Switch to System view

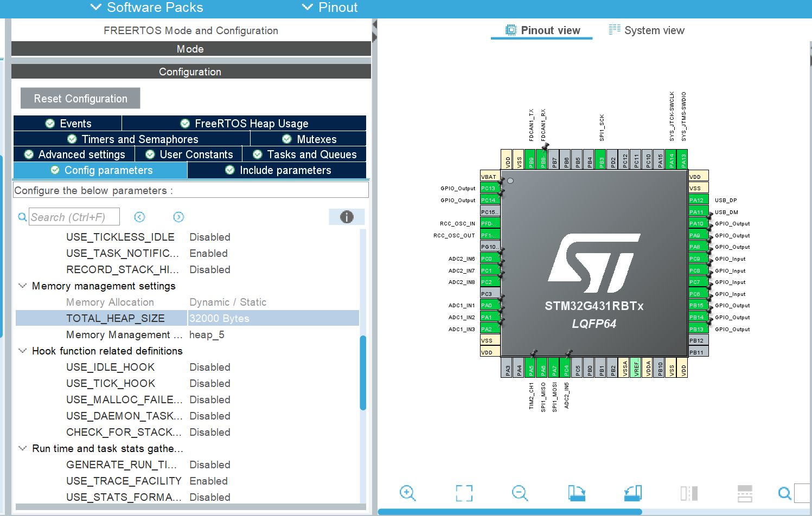point(646,30)
